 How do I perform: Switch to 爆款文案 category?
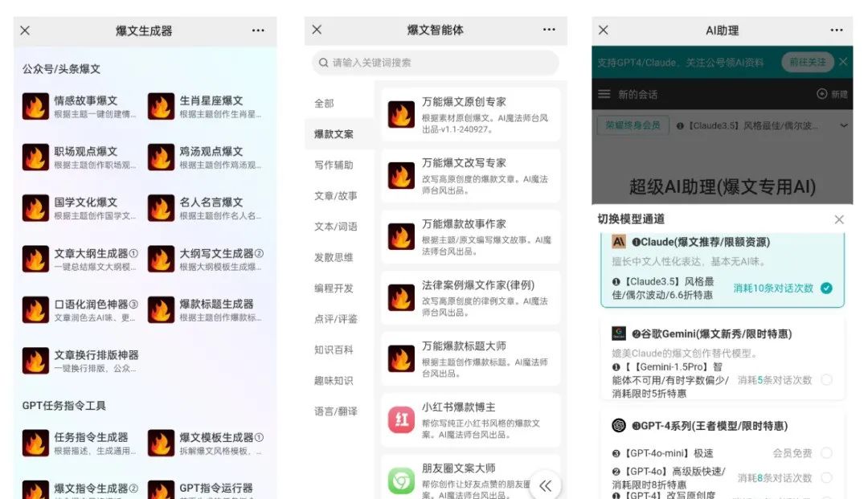tap(334, 134)
